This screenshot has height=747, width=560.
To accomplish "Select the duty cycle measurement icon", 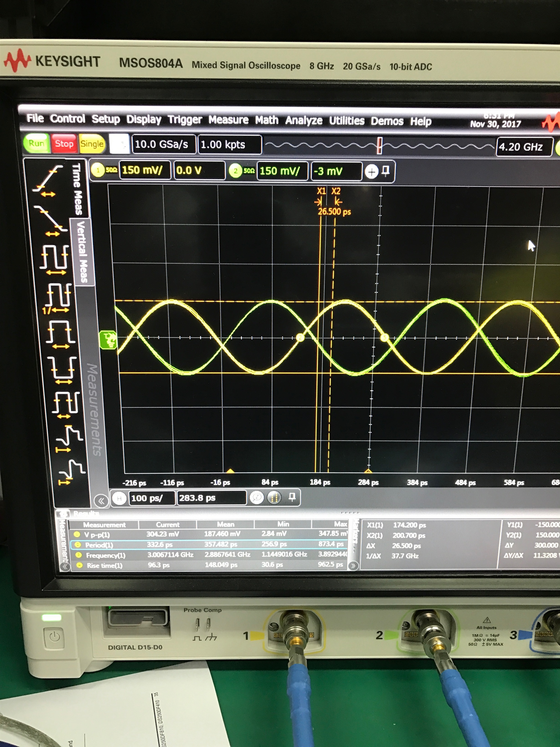I will [66, 406].
